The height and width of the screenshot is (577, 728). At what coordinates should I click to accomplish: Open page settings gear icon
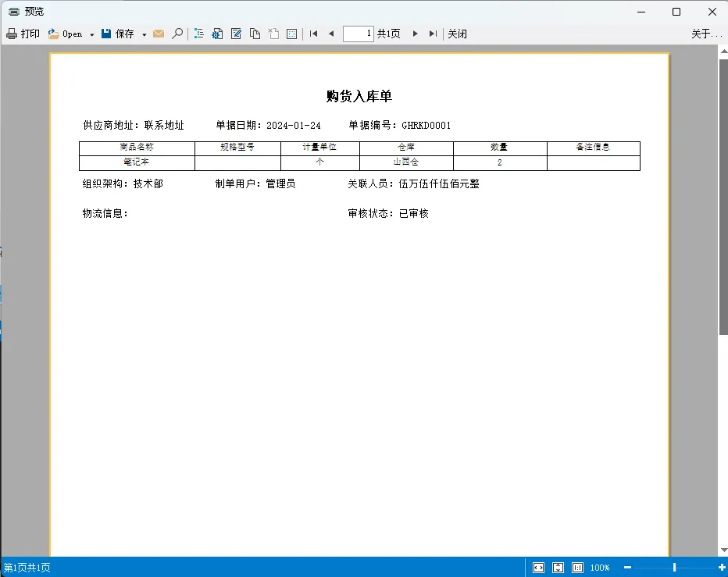(x=217, y=34)
